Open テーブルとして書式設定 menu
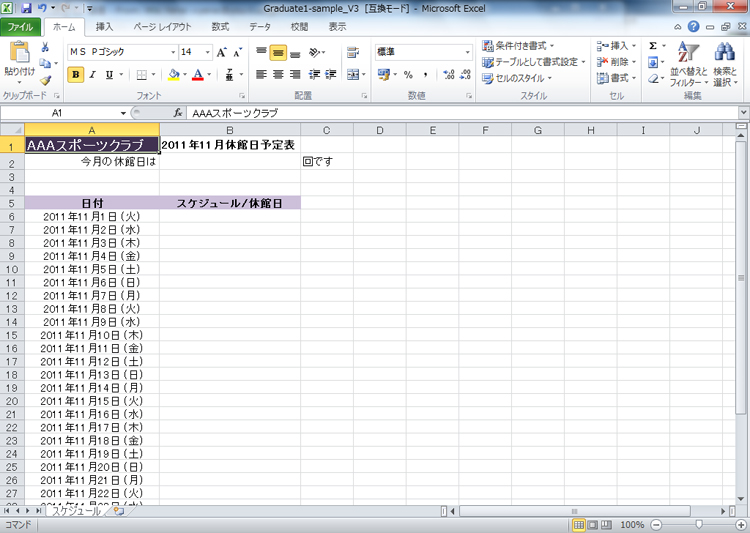Image resolution: width=750 pixels, height=533 pixels. (x=534, y=62)
